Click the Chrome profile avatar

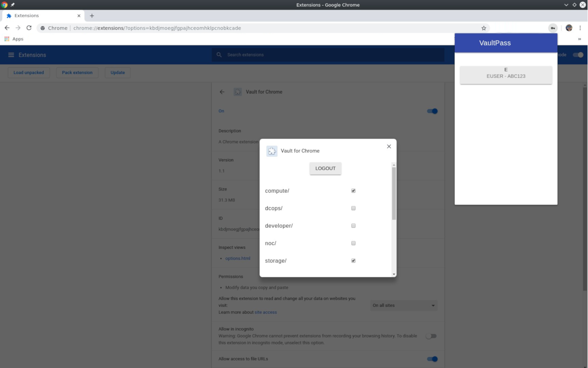[569, 28]
